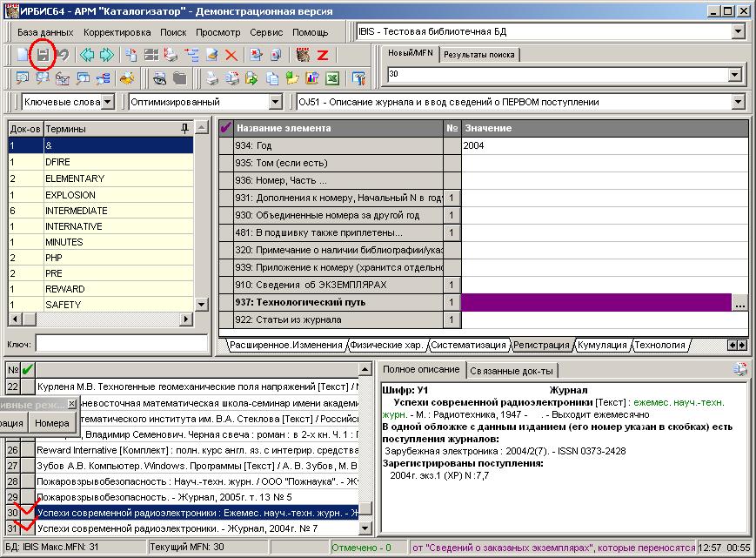Switch to the Технология tab

(659, 345)
